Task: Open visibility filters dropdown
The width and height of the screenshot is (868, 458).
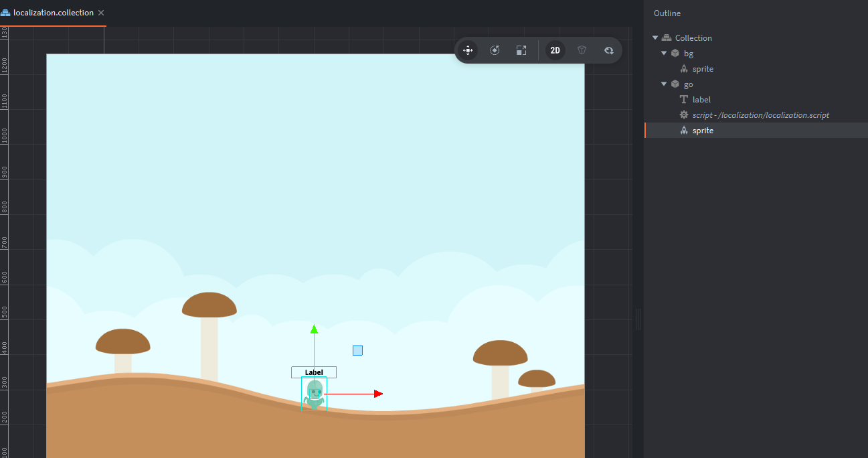Action: pyautogui.click(x=608, y=50)
